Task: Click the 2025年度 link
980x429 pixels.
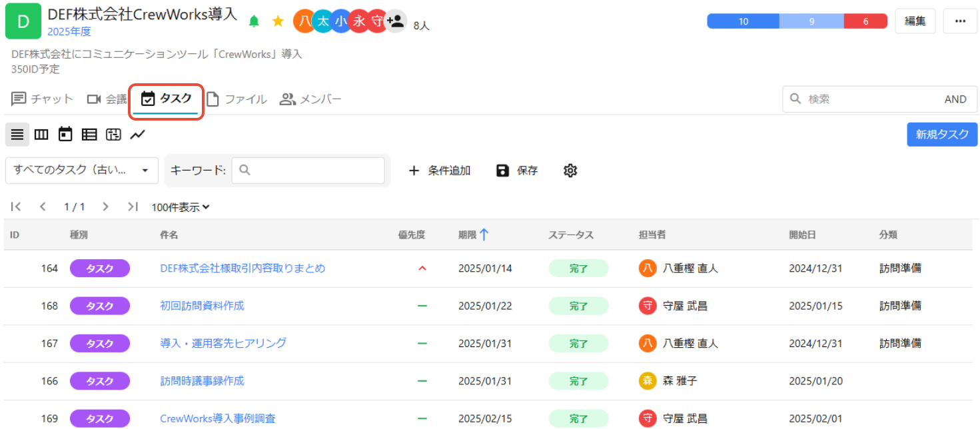Action: click(x=69, y=31)
